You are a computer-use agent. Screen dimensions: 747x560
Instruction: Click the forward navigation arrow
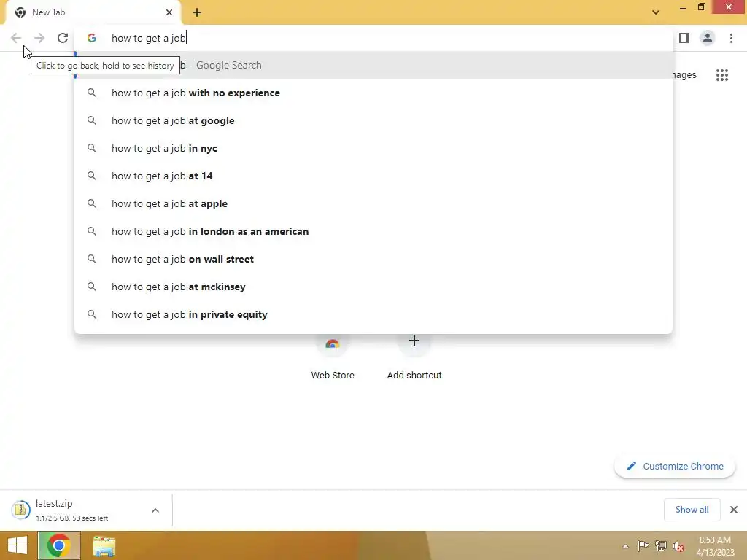coord(39,38)
